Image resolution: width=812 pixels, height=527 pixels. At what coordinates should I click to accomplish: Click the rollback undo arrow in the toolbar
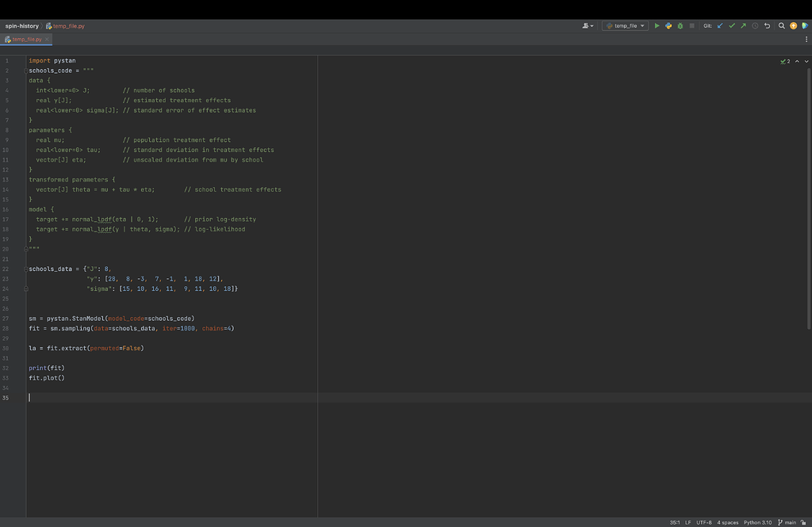click(767, 25)
